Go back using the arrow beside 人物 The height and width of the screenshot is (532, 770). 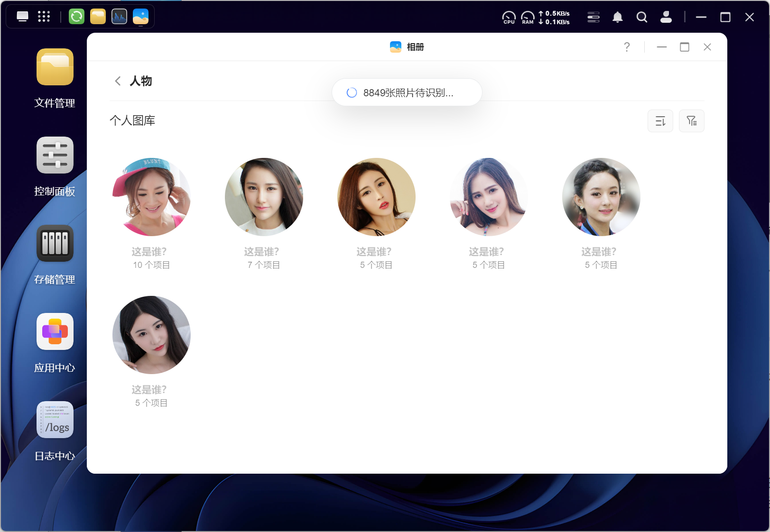(118, 81)
